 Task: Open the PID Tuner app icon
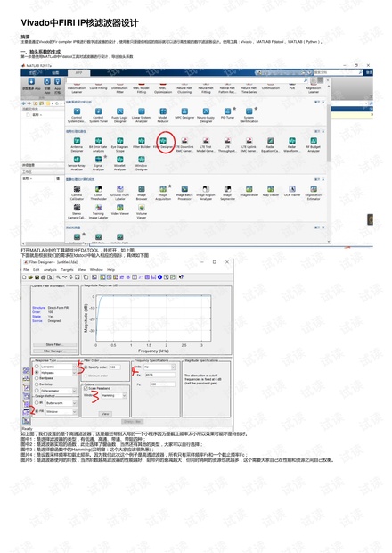tap(227, 111)
